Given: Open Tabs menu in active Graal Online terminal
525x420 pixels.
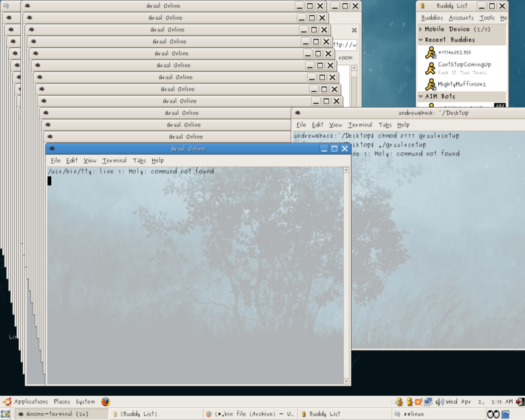Looking at the screenshot, I should (139, 160).
